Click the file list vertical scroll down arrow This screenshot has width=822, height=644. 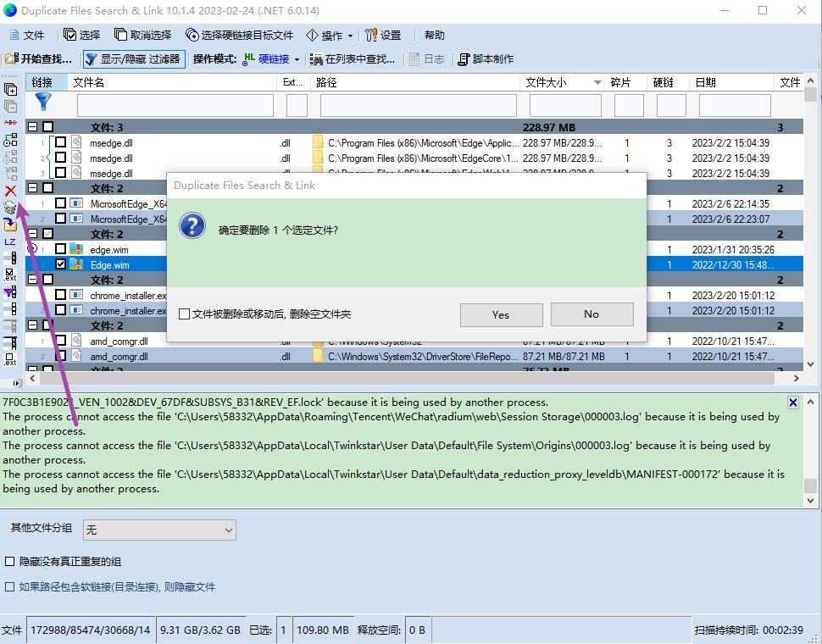tap(810, 364)
